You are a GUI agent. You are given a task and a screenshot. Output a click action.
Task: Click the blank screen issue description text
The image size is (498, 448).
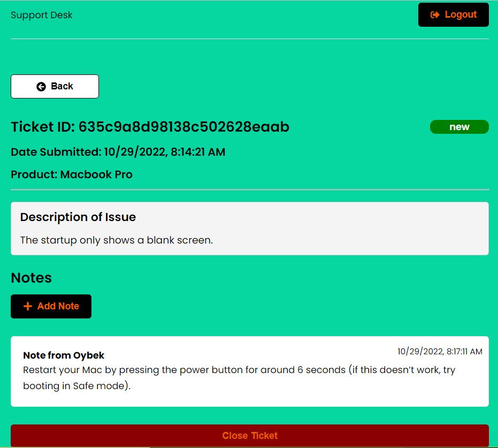click(116, 240)
